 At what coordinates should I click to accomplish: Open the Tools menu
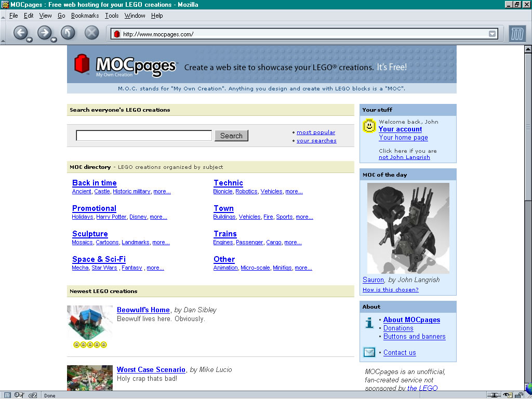pos(112,16)
